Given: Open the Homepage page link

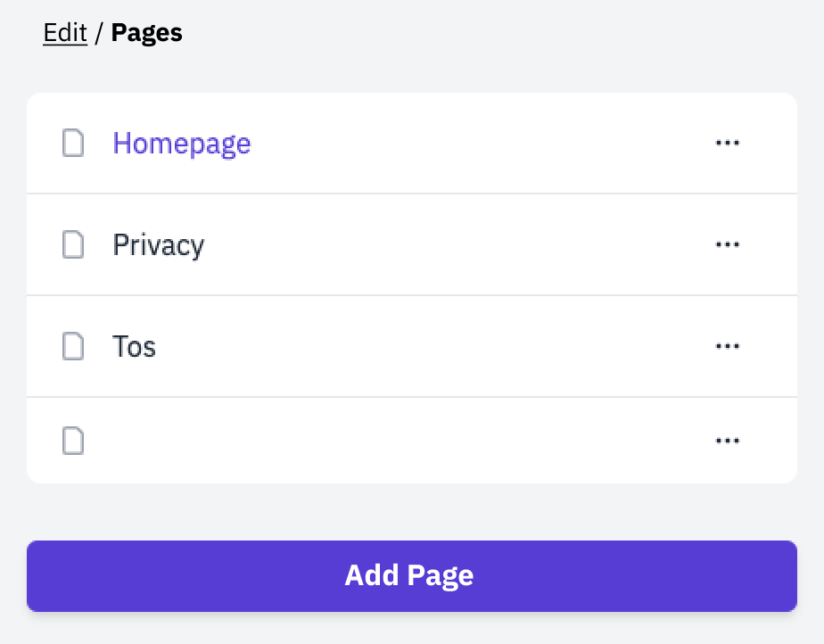Looking at the screenshot, I should coord(182,143).
